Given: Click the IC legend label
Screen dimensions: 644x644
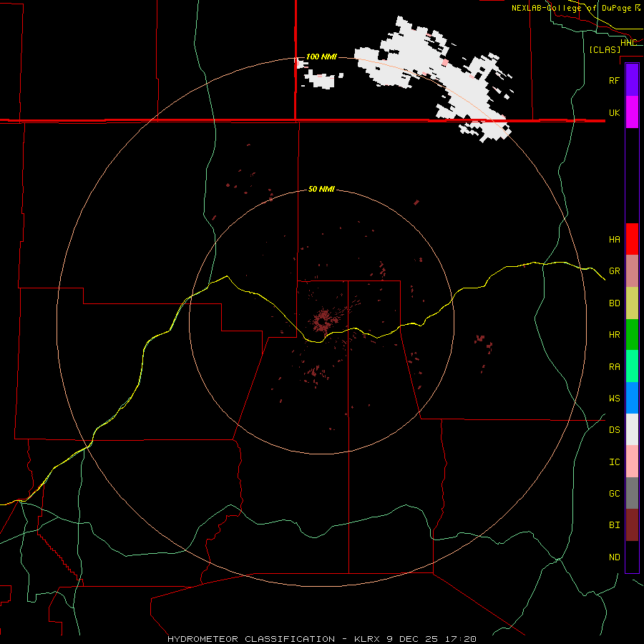Looking at the screenshot, I should click(614, 462).
